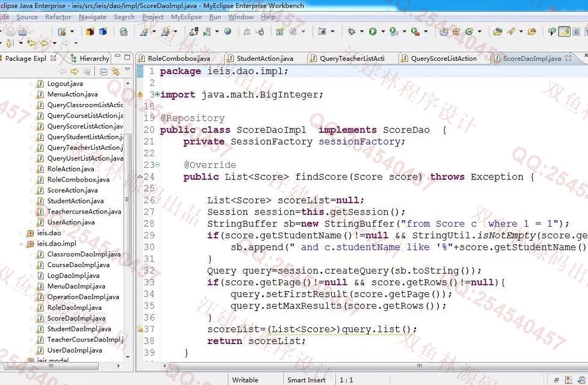Close the Package Explorer tab
This screenshot has height=385, width=588.
(x=53, y=58)
